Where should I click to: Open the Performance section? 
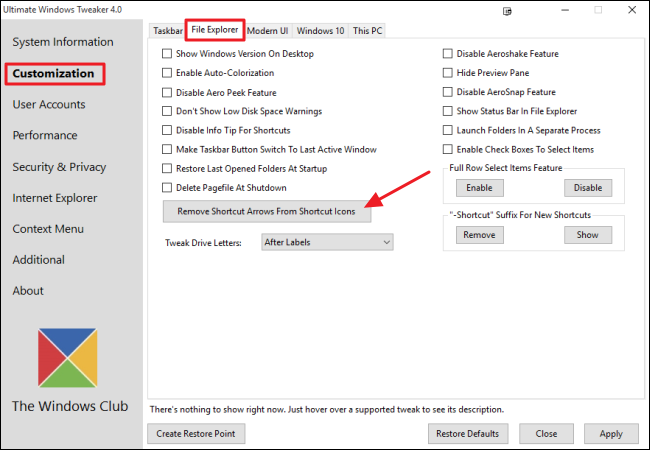[x=45, y=135]
